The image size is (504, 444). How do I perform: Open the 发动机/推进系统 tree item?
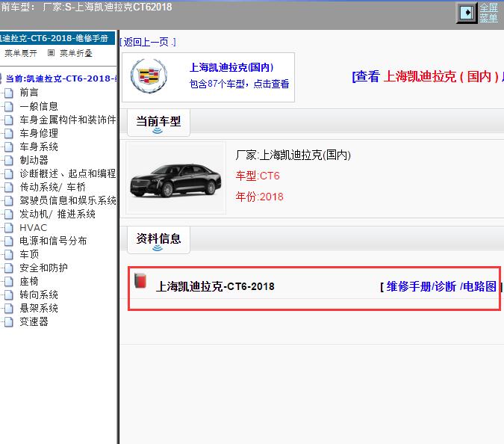57,214
